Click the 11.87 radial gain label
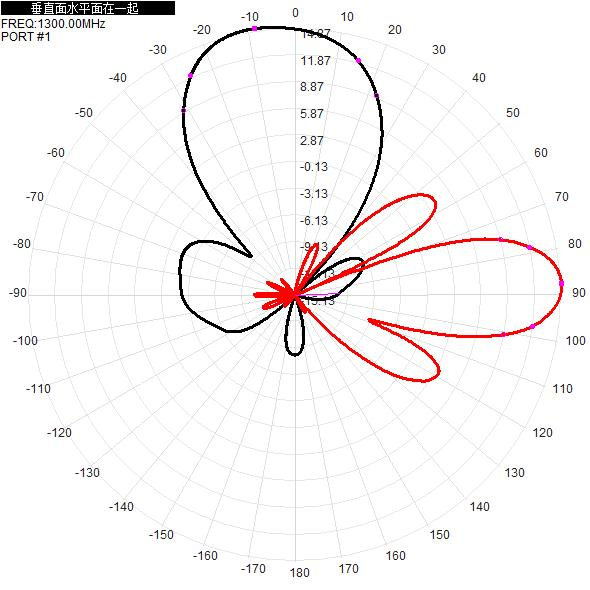 (315, 61)
